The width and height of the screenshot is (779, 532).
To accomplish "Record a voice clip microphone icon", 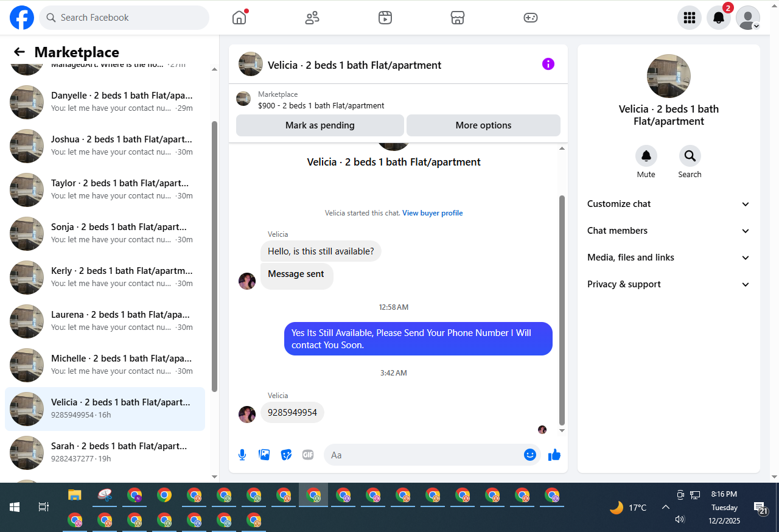I will tap(242, 455).
